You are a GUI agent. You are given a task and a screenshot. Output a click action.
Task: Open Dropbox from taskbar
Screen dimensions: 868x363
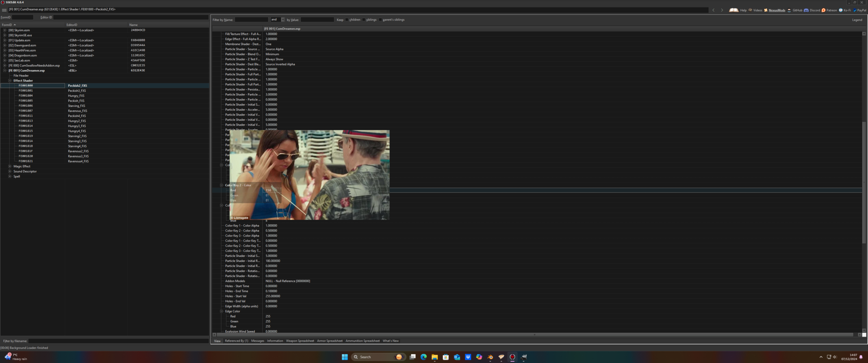pos(468,357)
